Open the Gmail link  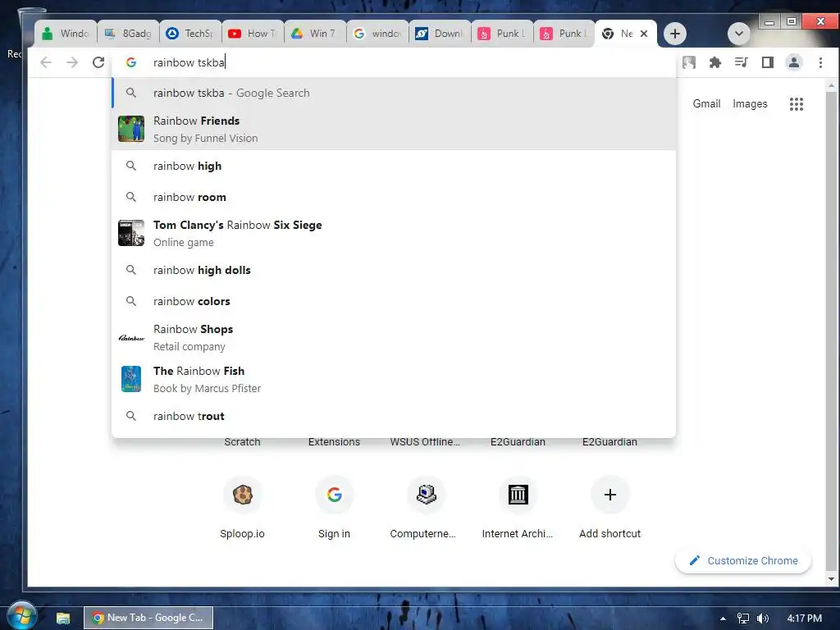click(706, 104)
